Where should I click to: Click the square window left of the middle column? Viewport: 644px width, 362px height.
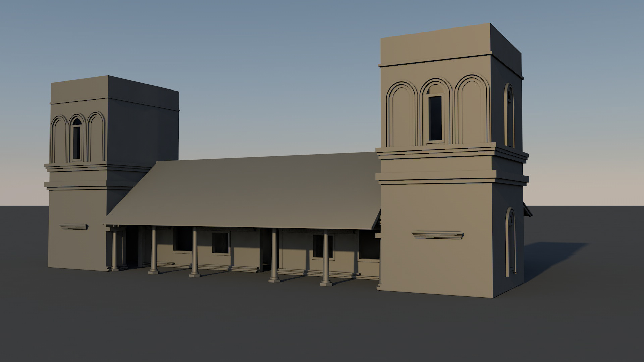221,243
